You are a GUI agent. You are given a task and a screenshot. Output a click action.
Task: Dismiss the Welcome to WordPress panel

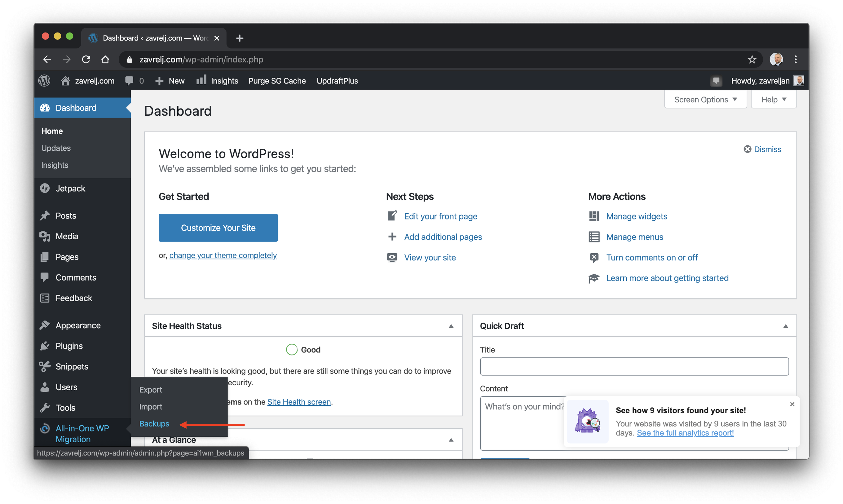pos(762,149)
